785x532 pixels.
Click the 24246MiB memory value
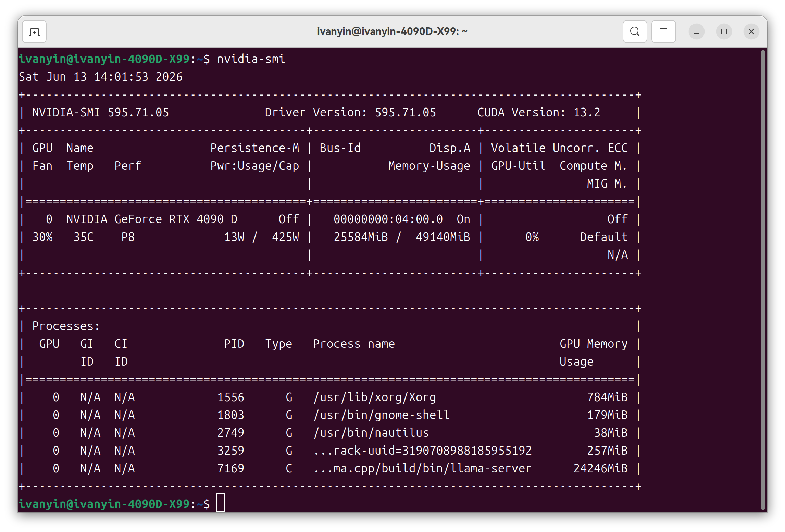click(600, 468)
